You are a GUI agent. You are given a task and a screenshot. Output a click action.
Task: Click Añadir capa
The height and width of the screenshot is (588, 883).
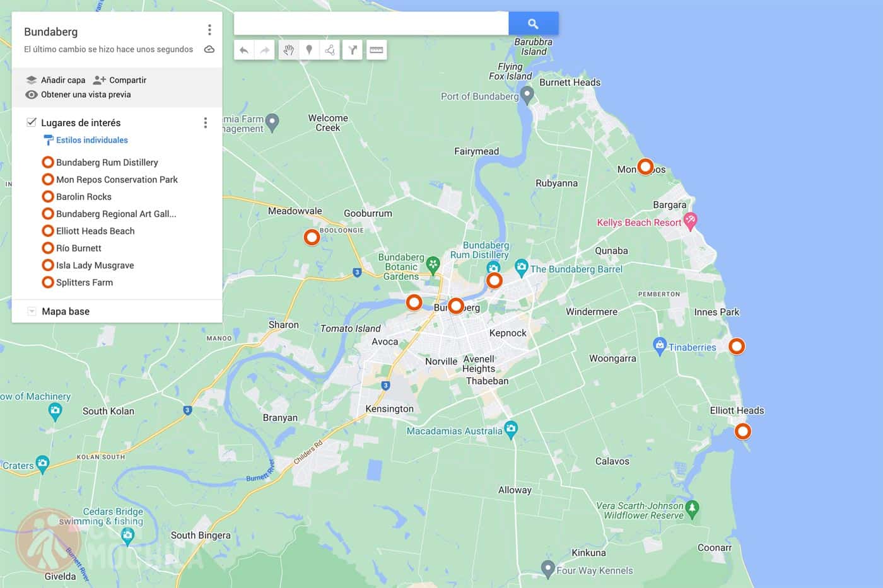point(56,80)
